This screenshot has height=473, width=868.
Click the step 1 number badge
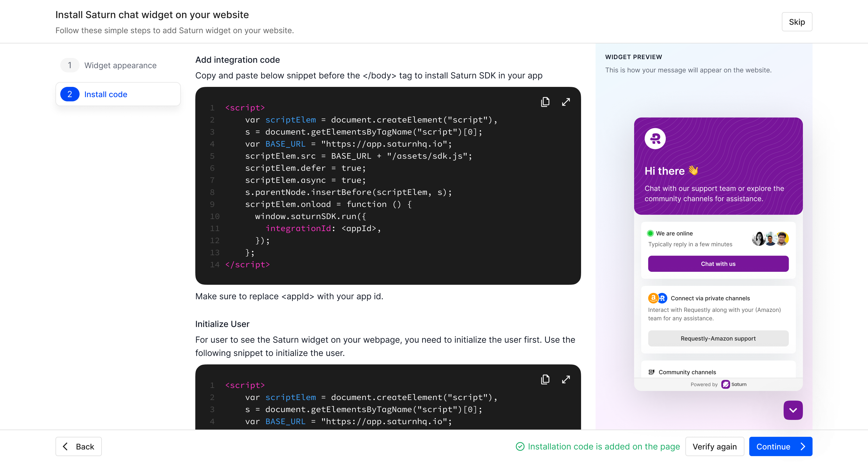tap(70, 65)
